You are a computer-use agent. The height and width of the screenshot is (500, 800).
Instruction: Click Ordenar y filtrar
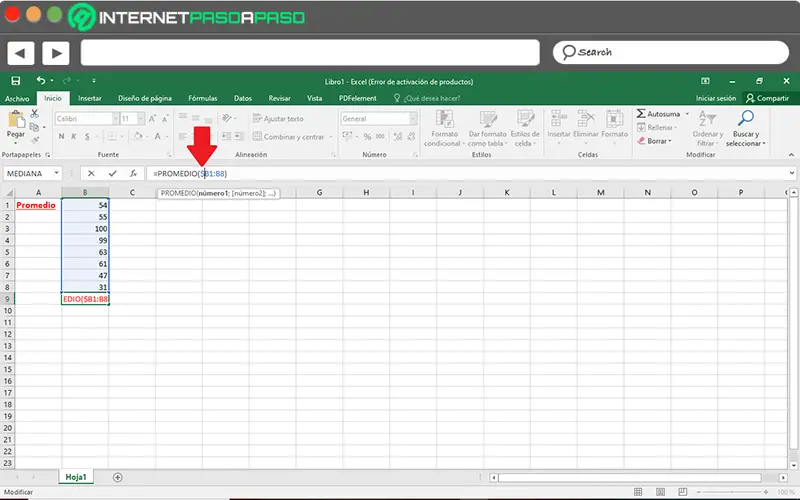click(x=708, y=129)
